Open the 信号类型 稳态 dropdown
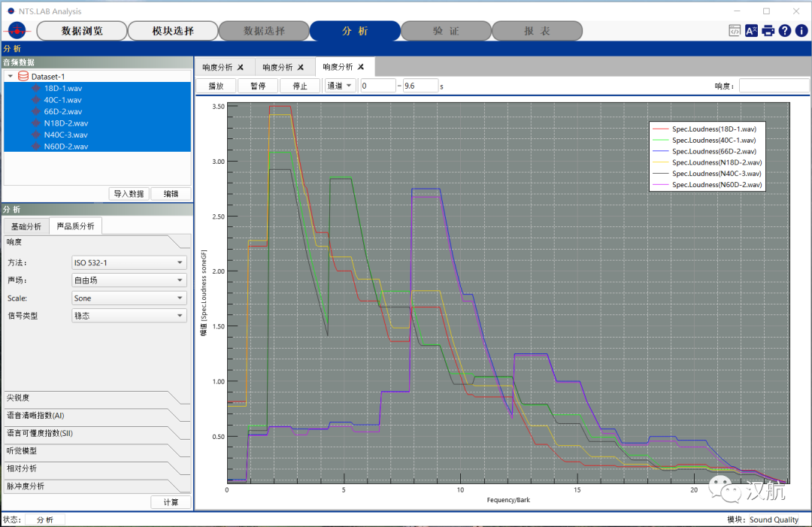 tap(129, 315)
